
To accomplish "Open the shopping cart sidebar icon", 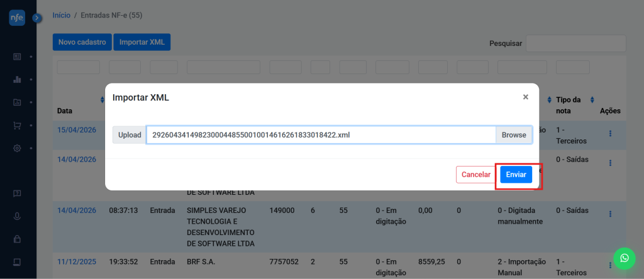I will tap(17, 125).
